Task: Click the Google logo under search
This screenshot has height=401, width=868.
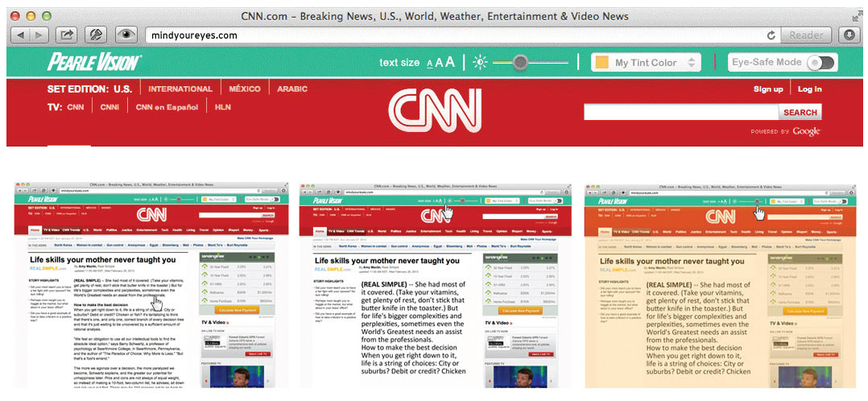Action: (806, 131)
